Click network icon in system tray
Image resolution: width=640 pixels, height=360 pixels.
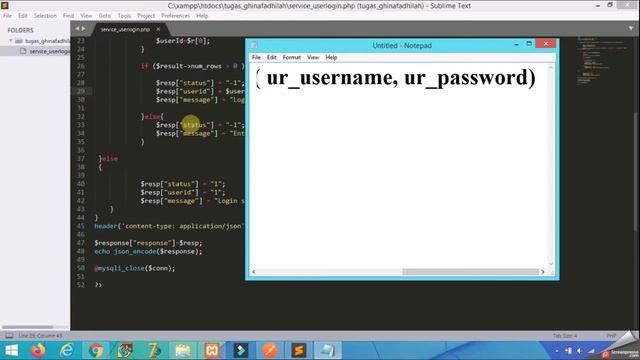pos(591,351)
